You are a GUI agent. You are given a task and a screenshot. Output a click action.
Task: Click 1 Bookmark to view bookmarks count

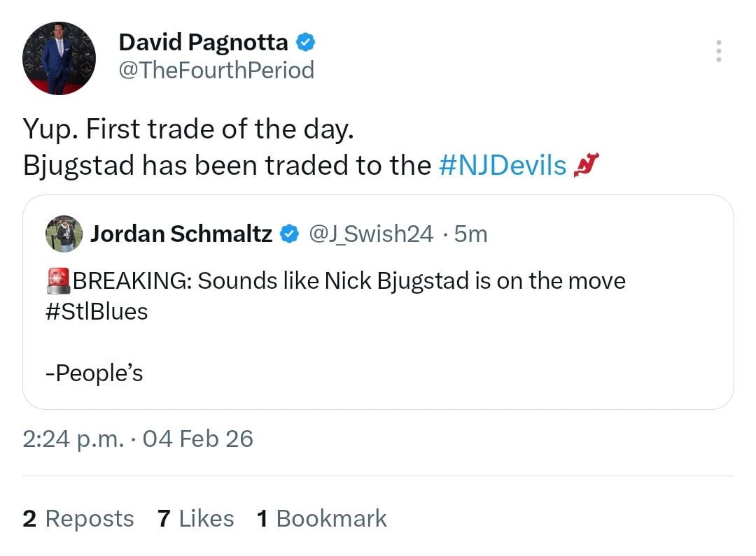click(321, 518)
